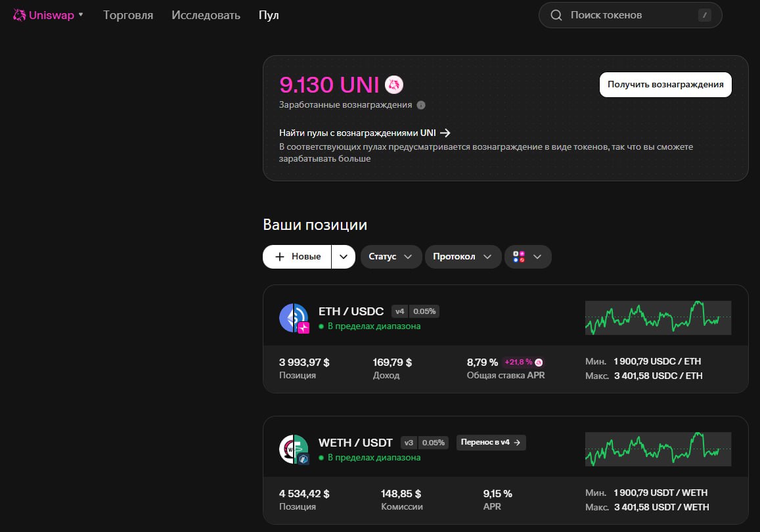
Task: Click the Ваши позиции heading
Action: coord(315,225)
